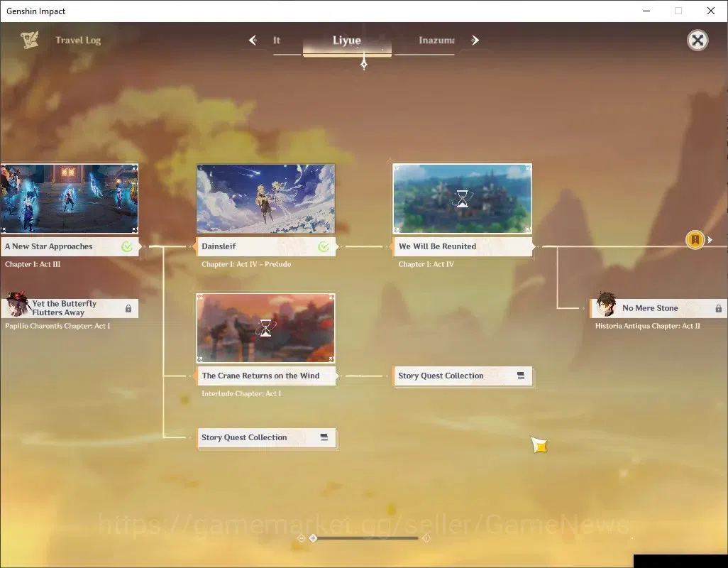Click the Travel Log title text
This screenshot has width=728, height=568.
(78, 40)
